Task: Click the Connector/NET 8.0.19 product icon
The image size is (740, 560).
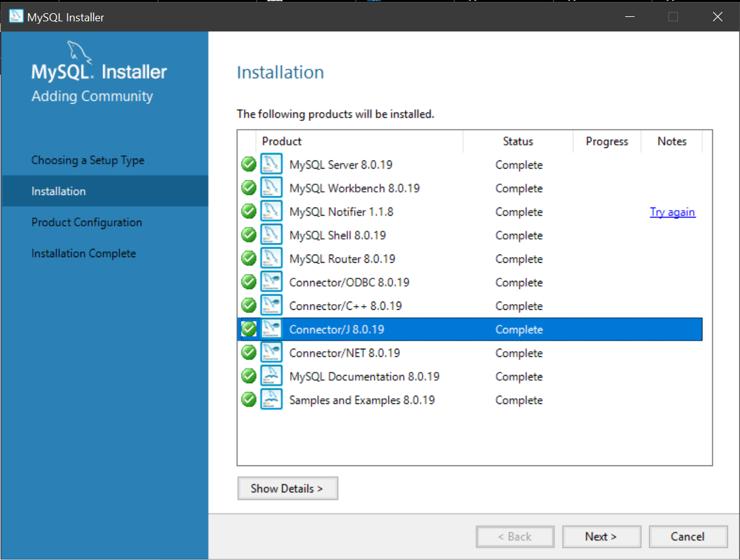Action: point(271,352)
